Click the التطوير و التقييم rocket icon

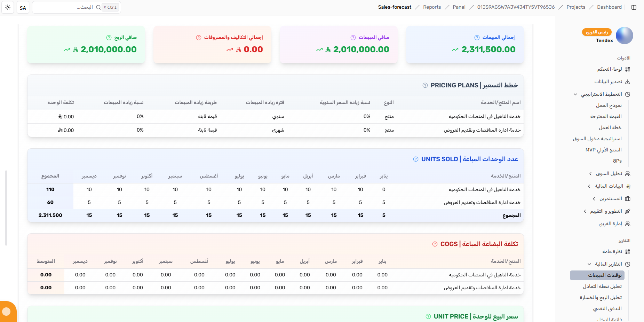(x=628, y=211)
